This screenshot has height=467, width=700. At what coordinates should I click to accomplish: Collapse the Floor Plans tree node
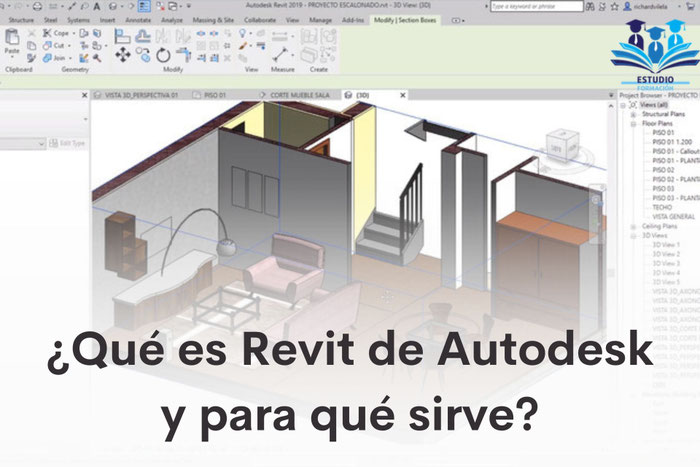click(632, 124)
